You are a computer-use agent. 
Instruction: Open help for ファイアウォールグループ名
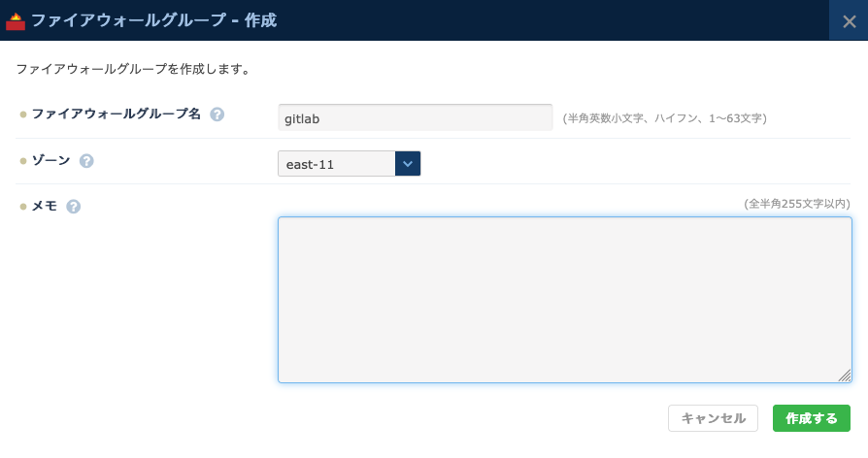[x=217, y=114]
